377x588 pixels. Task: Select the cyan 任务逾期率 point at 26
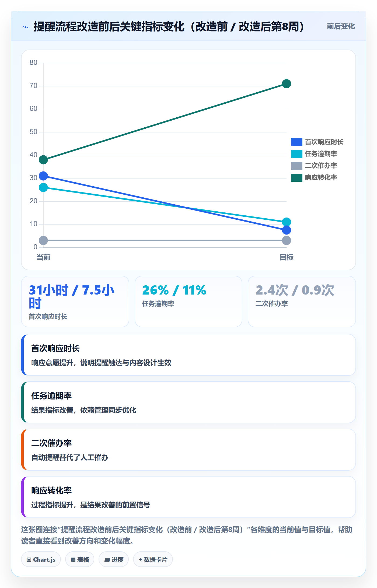tap(43, 187)
